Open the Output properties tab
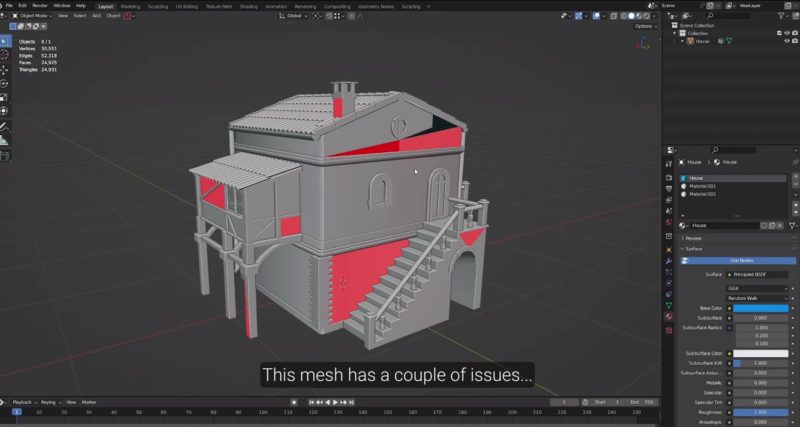Viewport: 800px width, 427px height. (x=669, y=189)
